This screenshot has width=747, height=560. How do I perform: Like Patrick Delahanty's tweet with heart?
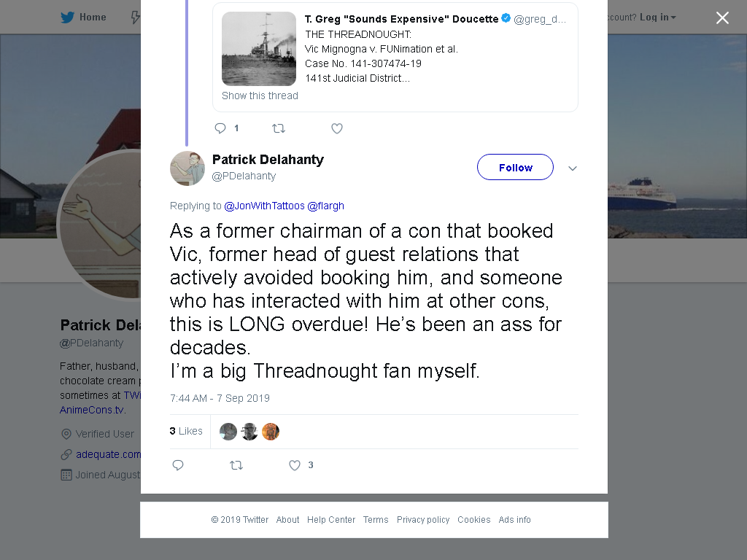(295, 465)
